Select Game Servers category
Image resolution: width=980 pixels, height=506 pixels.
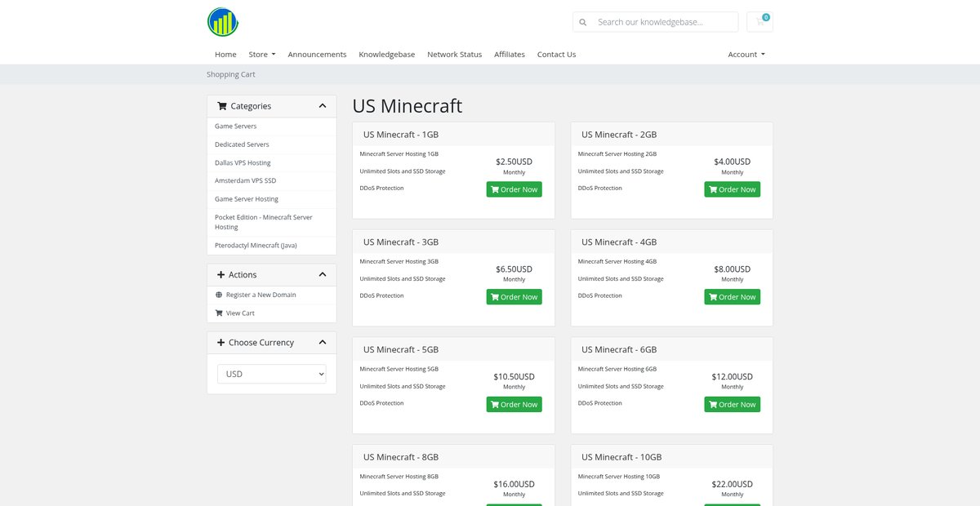(x=271, y=126)
